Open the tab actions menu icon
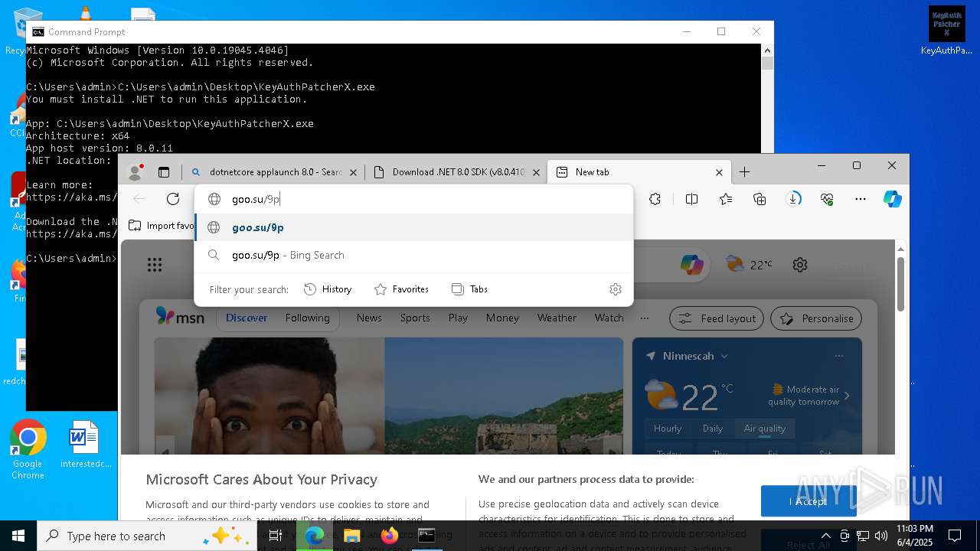The image size is (980, 551). [164, 172]
